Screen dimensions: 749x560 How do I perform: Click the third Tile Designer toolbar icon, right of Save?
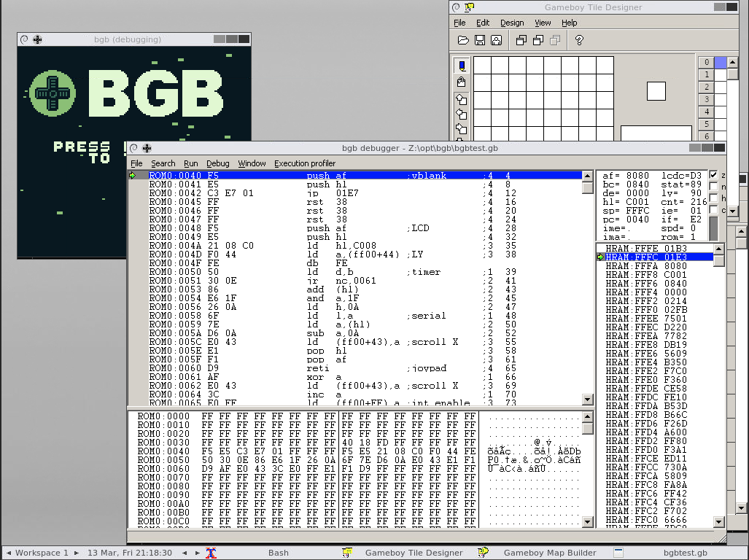pos(497,41)
